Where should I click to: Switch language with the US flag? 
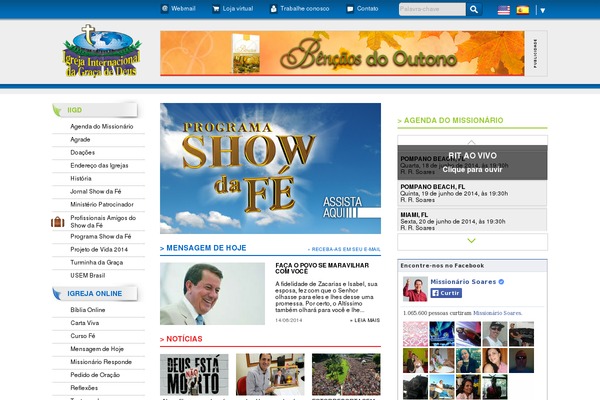(x=504, y=10)
